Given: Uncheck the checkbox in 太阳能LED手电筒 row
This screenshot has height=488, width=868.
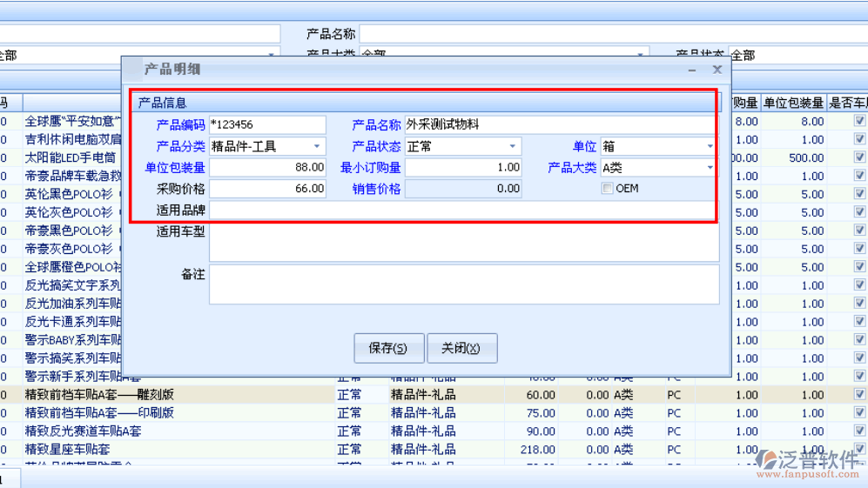Looking at the screenshot, I should 859,158.
